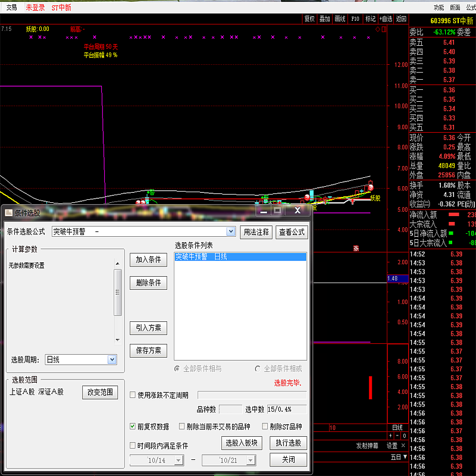Click the 计算参数 panel scrollbar

coord(118,292)
